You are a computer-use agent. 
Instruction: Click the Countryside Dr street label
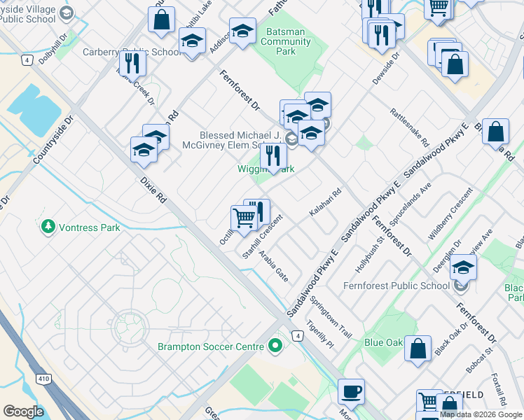coord(53,139)
